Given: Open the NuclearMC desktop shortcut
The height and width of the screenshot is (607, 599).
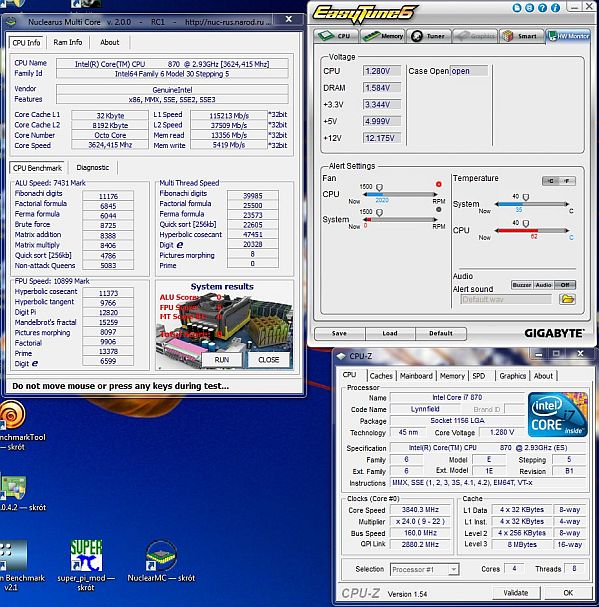Looking at the screenshot, I should pyautogui.click(x=161, y=562).
